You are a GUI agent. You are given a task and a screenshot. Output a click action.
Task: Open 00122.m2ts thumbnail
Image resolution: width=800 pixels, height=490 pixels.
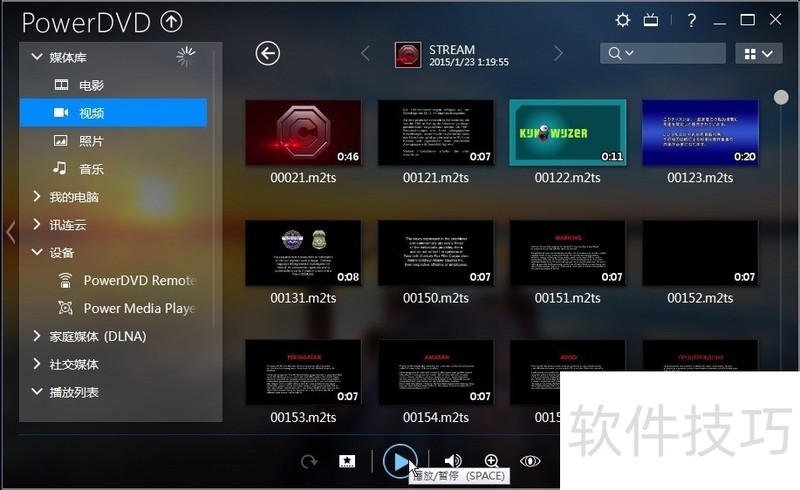[x=568, y=133]
